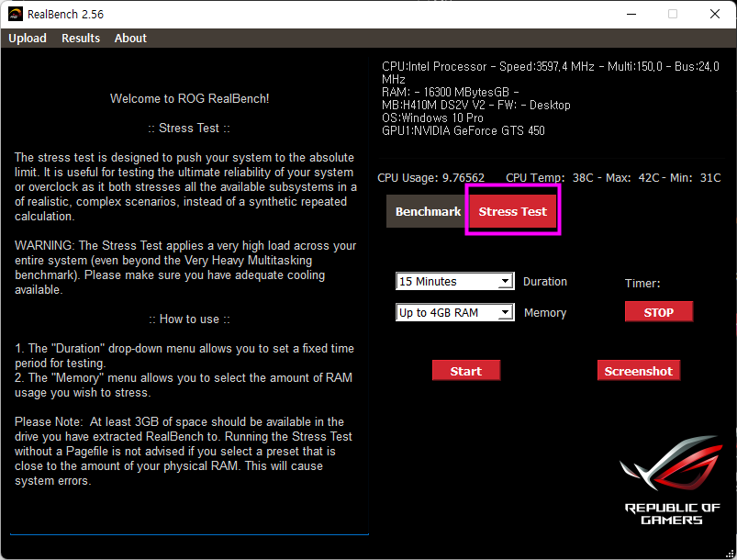
Task: Click the 'Memory' label
Action: 545,313
